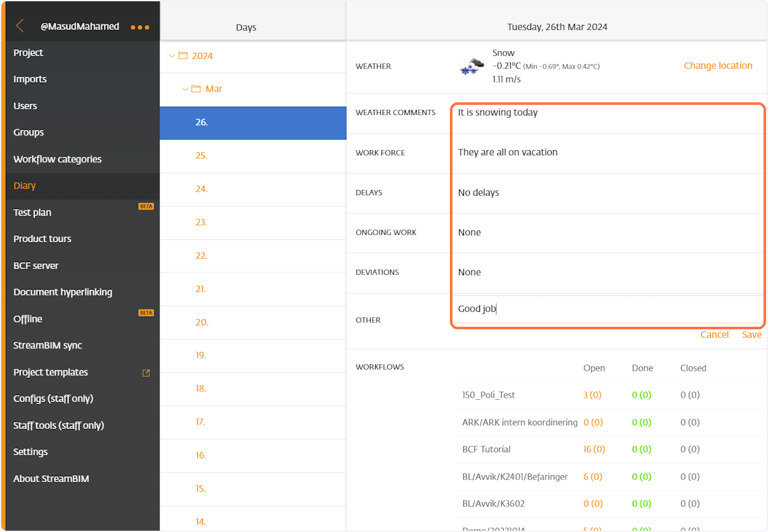Click BL/Avvik/K3602 workflow name
This screenshot has height=532, width=768.
pyautogui.click(x=493, y=504)
